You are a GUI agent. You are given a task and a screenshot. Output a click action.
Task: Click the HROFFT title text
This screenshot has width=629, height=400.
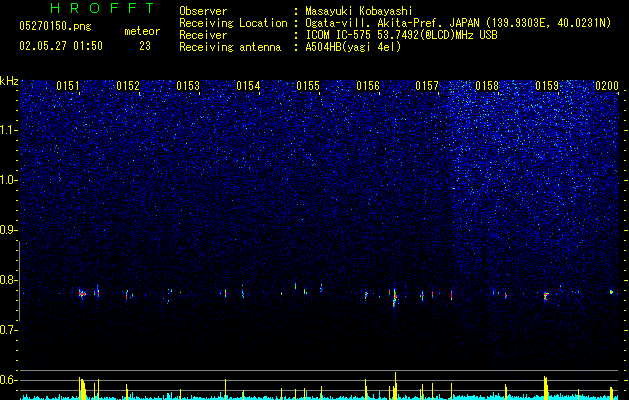click(x=102, y=8)
